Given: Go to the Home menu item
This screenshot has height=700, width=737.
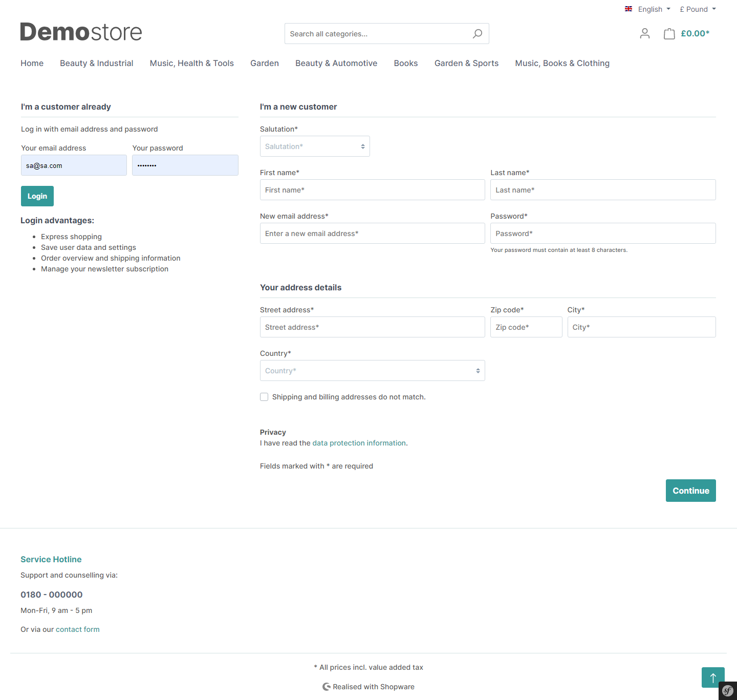Looking at the screenshot, I should point(32,63).
